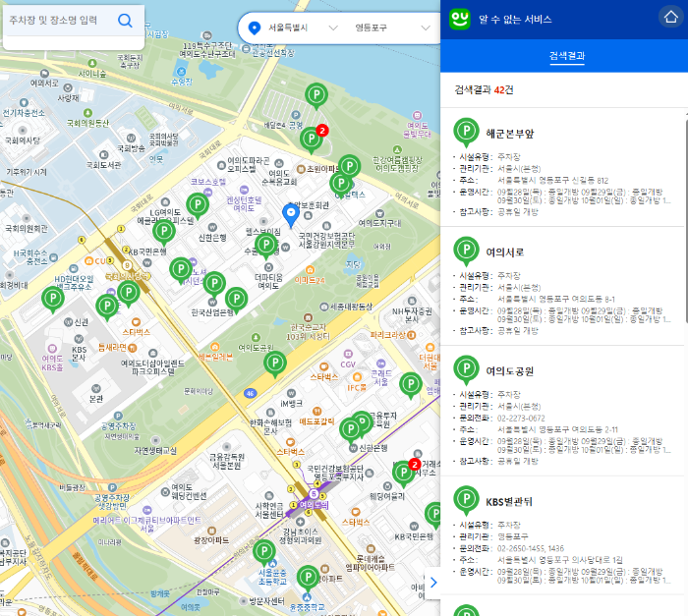Image resolution: width=688 pixels, height=616 pixels.
Task: Click the search magnifier icon
Action: pyautogui.click(x=125, y=21)
